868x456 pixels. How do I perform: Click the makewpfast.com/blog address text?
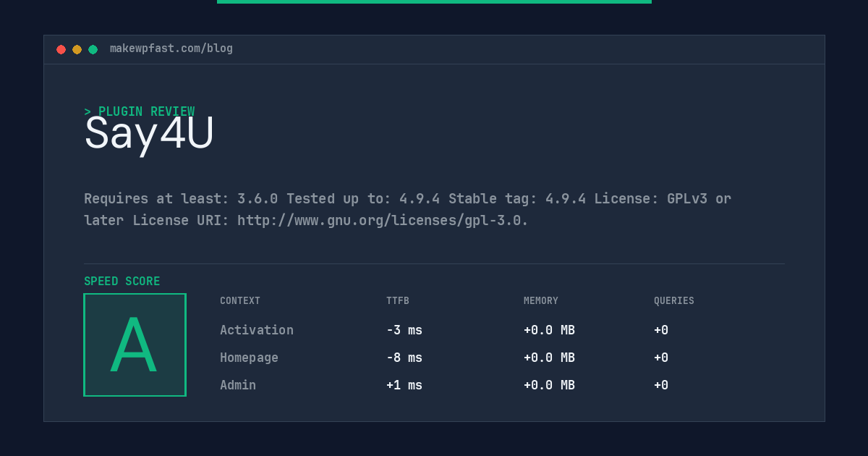click(171, 48)
